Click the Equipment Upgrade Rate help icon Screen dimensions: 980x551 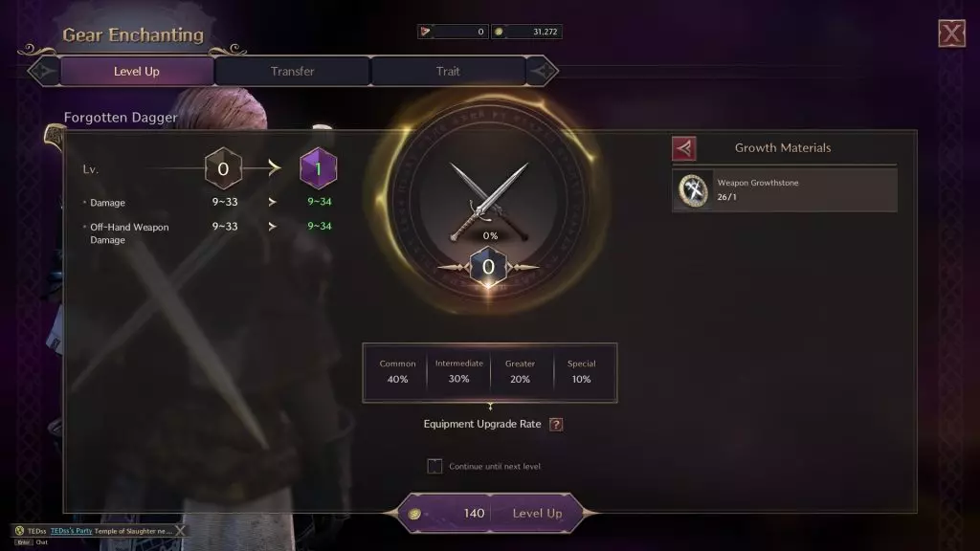(556, 424)
